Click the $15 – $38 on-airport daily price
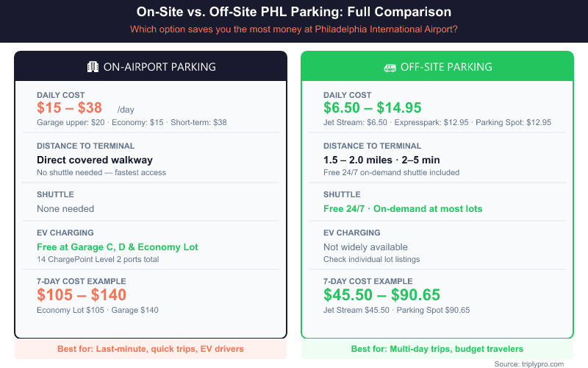The image size is (588, 368). click(x=70, y=108)
